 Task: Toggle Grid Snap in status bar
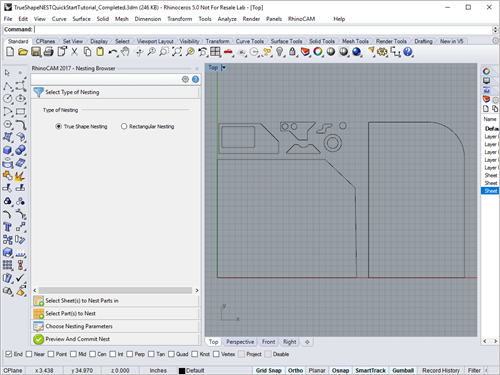[269, 370]
